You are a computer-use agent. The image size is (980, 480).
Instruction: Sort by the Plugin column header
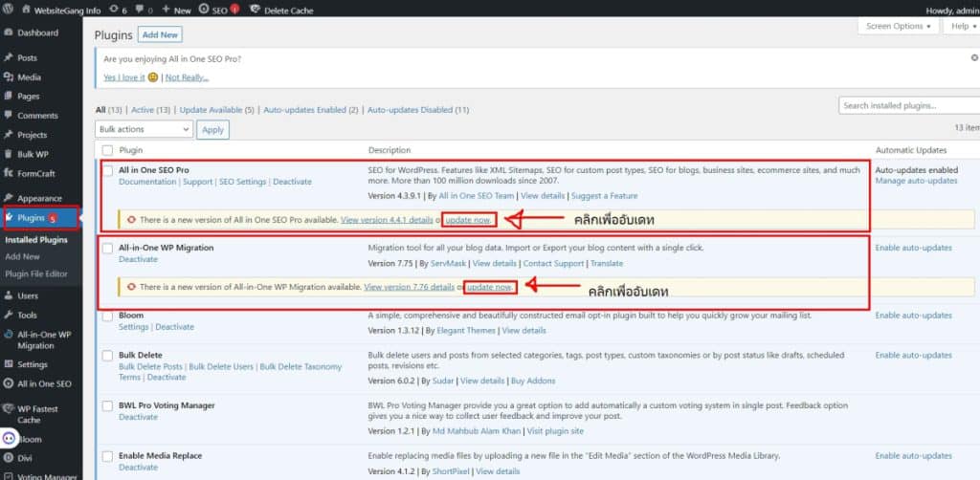point(131,150)
